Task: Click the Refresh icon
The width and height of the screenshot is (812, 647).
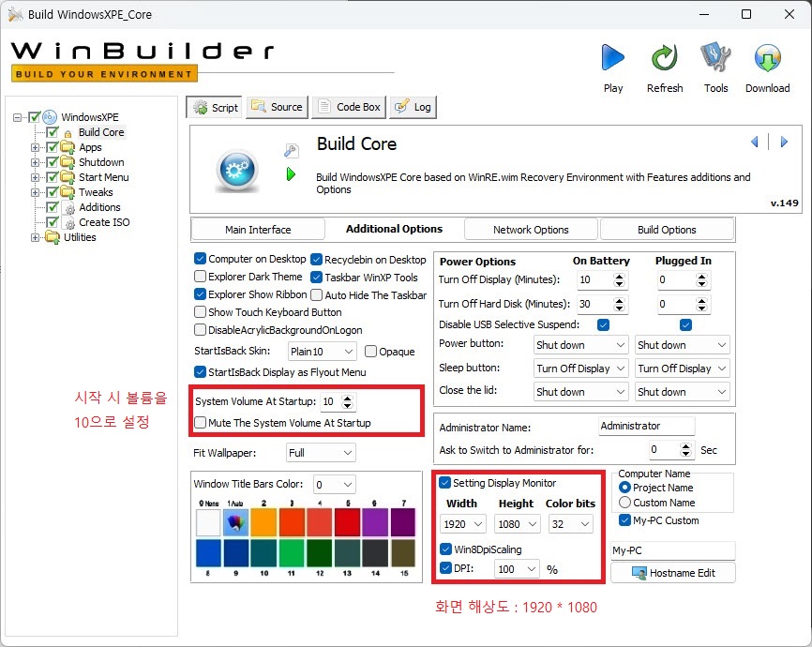Action: click(x=665, y=57)
